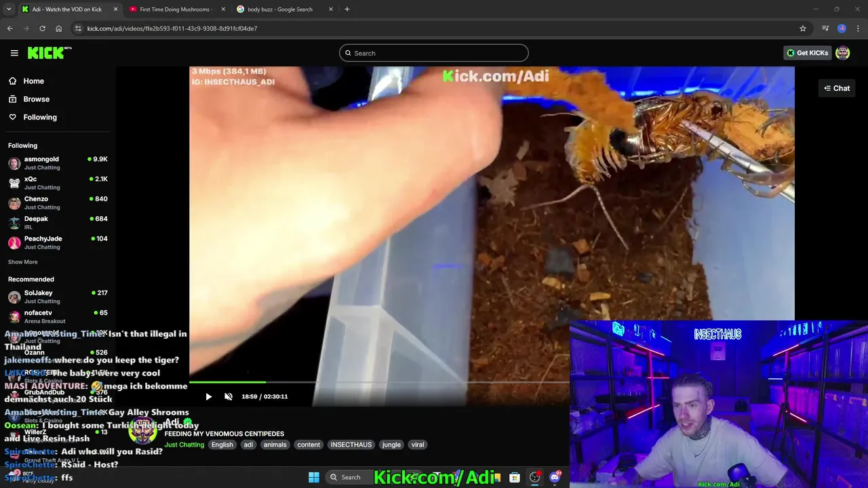
Task: Play the VOD video
Action: click(x=208, y=396)
